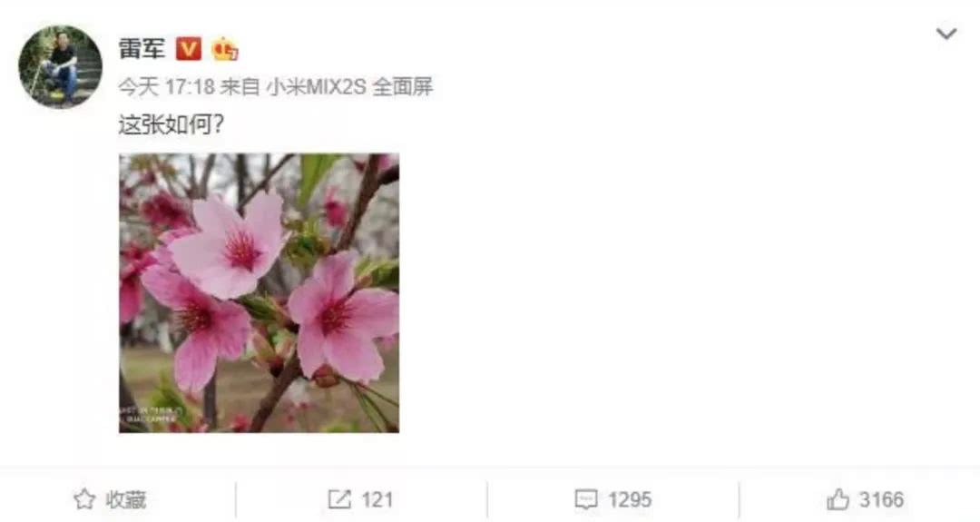Open the 雷军 username profile link

pyautogui.click(x=142, y=48)
